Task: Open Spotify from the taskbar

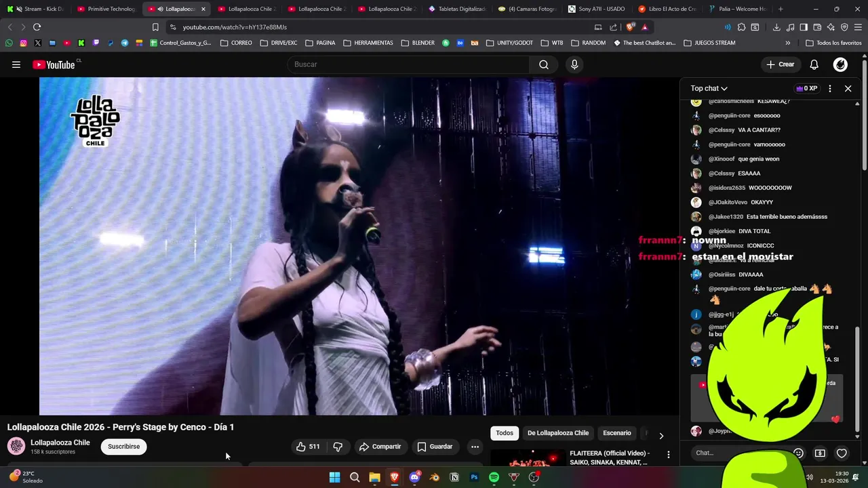Action: (x=494, y=477)
